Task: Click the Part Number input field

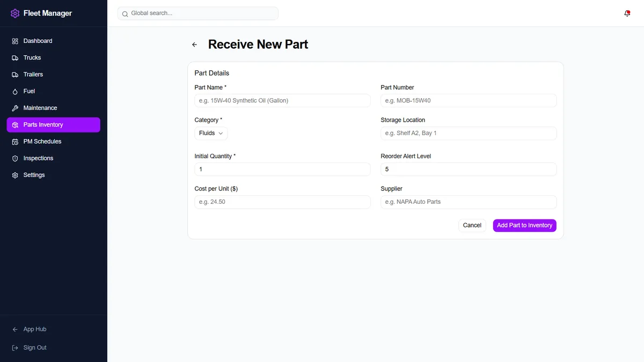Action: click(x=469, y=100)
